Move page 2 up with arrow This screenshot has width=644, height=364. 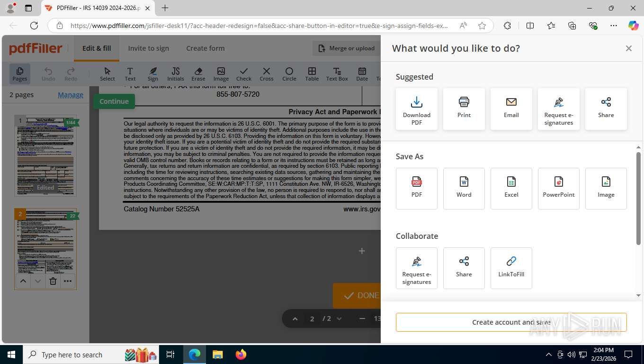[x=23, y=281]
